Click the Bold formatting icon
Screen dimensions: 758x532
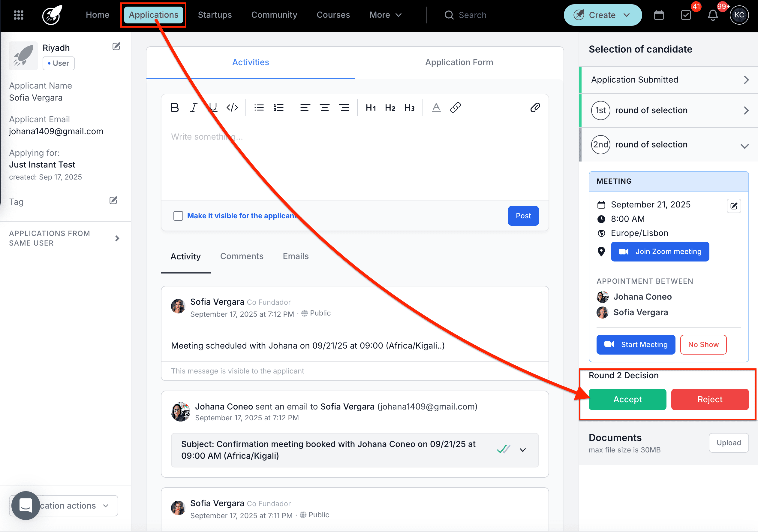pos(175,108)
